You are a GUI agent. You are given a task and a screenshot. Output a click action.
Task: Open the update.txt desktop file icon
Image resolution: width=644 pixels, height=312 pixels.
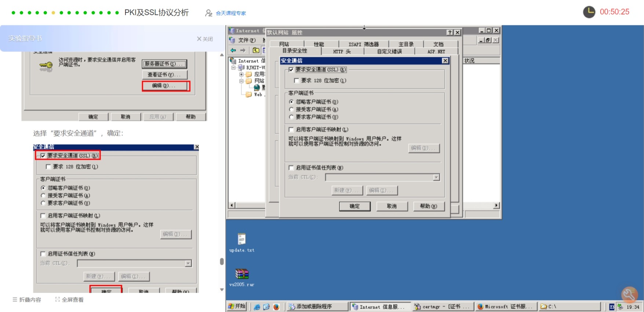pos(241,239)
